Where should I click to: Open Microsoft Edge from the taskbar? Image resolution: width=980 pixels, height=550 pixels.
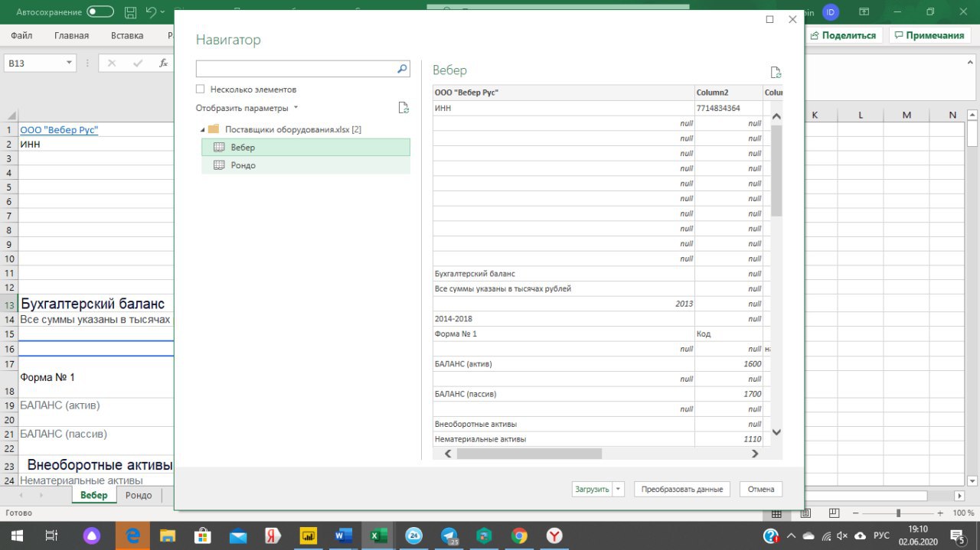[132, 535]
